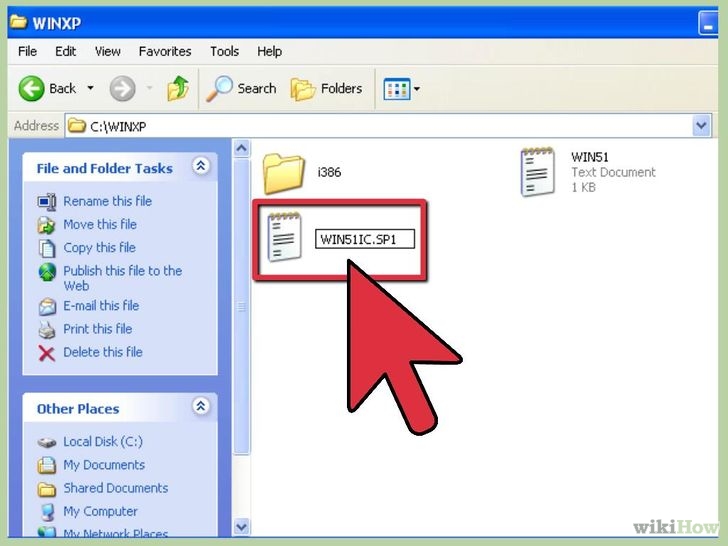728x546 pixels.
Task: Click the Rename this file icon
Action: coord(47,202)
